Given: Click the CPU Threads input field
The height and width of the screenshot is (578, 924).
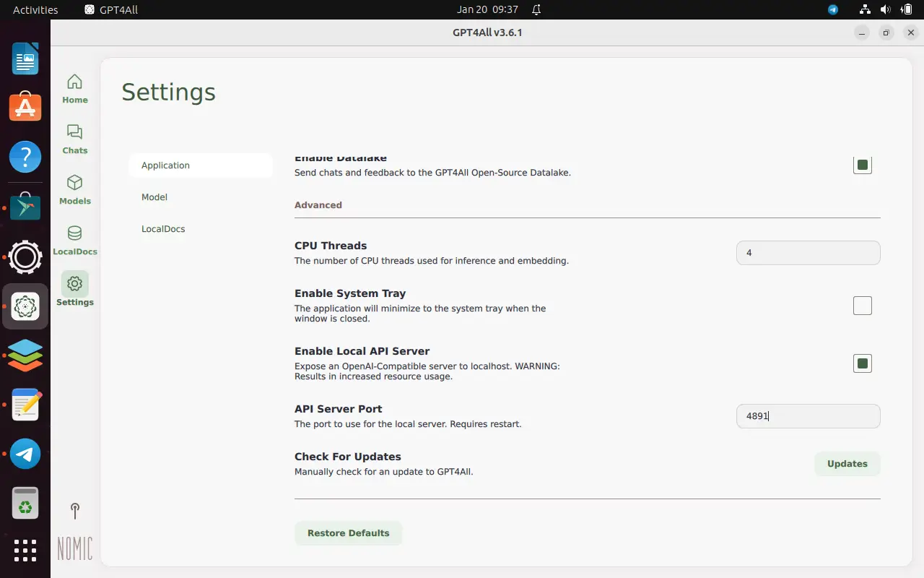Looking at the screenshot, I should click(808, 253).
